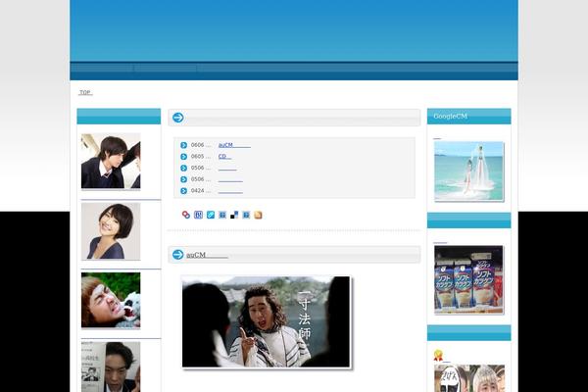Click the arrow icon in the auCM article heading
Screen dimensions: 588x392
pos(177,255)
